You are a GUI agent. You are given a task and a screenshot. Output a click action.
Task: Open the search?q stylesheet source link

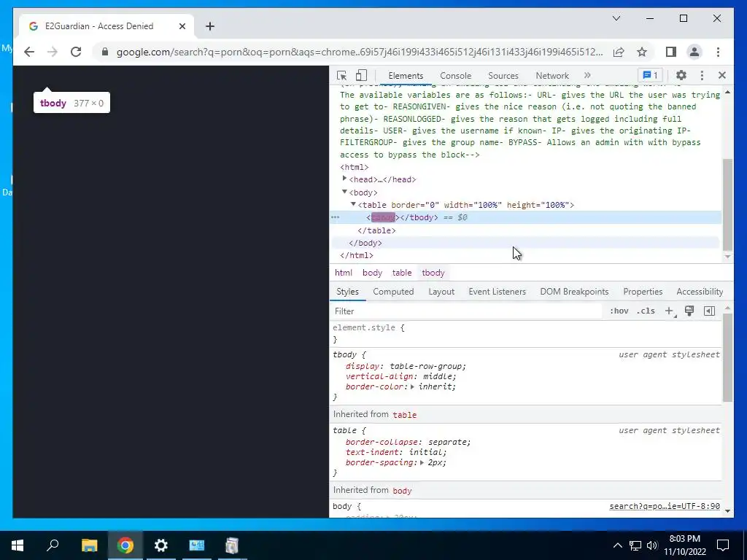pyautogui.click(x=665, y=506)
